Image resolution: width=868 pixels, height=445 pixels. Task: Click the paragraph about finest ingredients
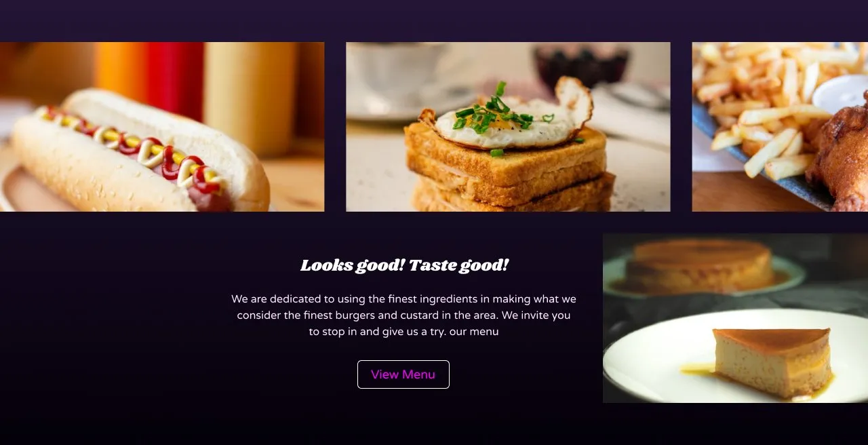pos(404,315)
